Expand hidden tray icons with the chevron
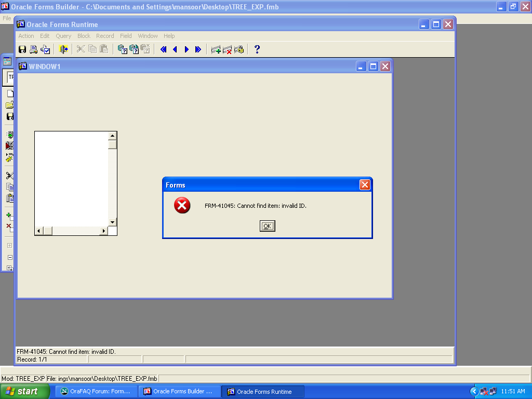Viewport: 532px width, 399px height. coord(474,392)
